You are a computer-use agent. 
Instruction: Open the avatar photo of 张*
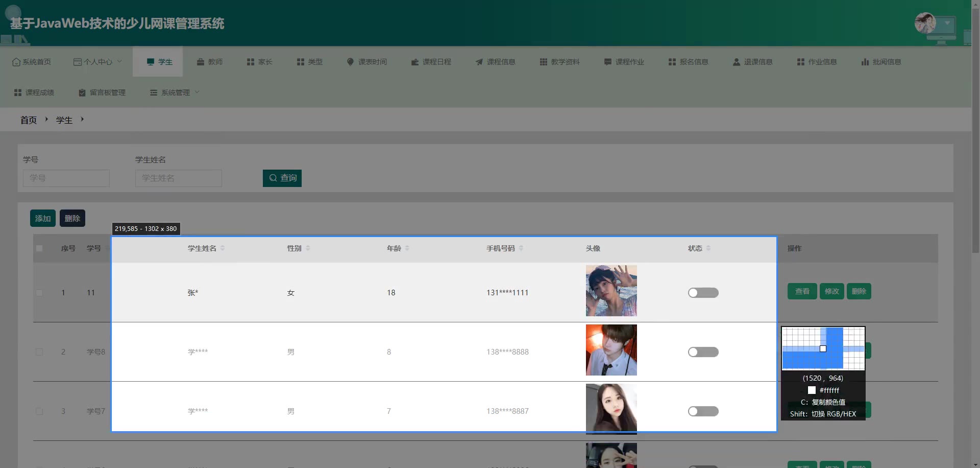pyautogui.click(x=611, y=291)
